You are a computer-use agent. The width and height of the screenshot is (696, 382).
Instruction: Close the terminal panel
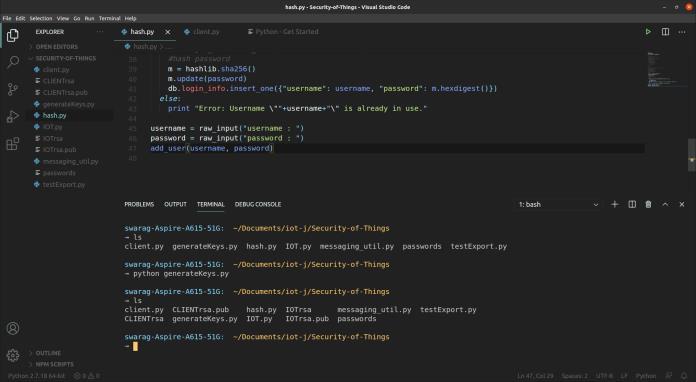click(682, 204)
